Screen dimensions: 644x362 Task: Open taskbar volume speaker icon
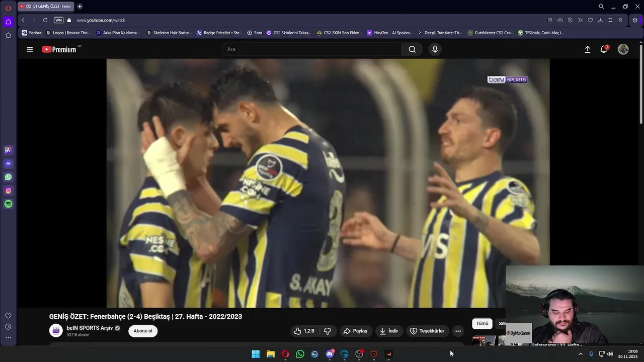(x=610, y=354)
